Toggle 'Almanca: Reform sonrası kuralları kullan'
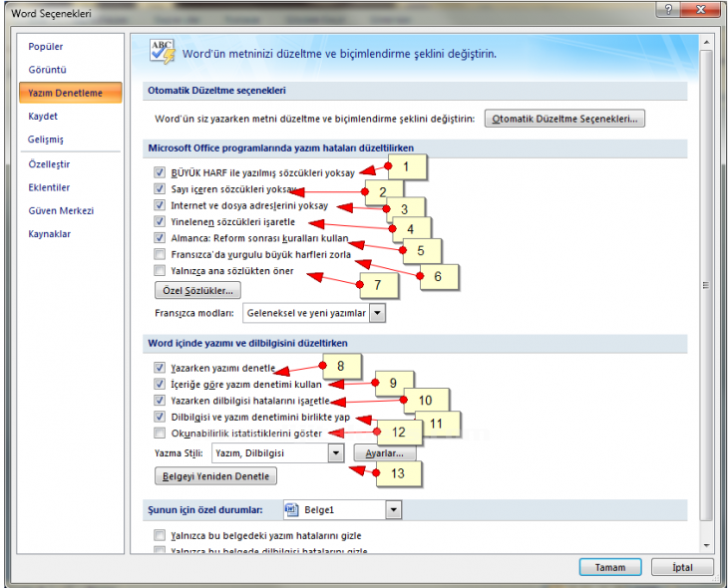This screenshot has height=588, width=728. (x=160, y=237)
